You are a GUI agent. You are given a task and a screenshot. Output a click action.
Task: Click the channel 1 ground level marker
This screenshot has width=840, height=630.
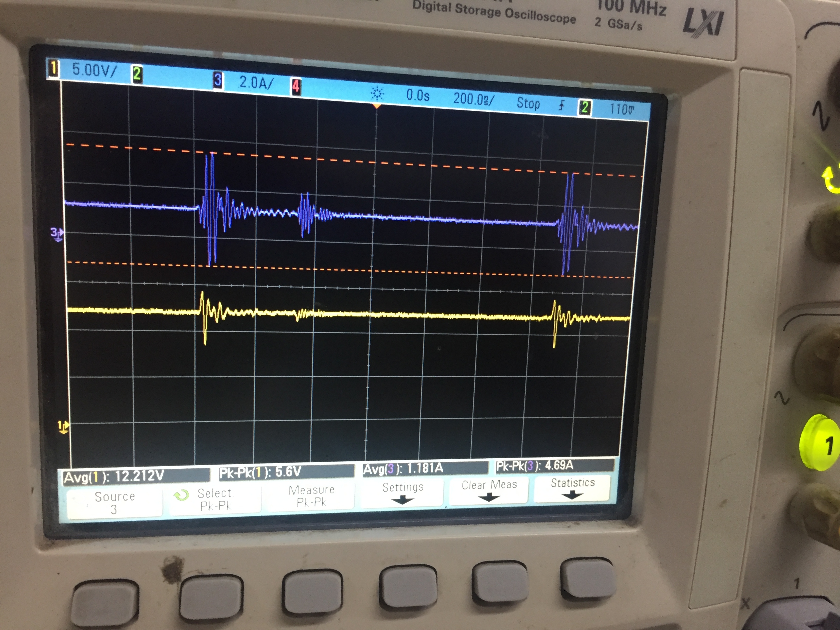coord(63,427)
